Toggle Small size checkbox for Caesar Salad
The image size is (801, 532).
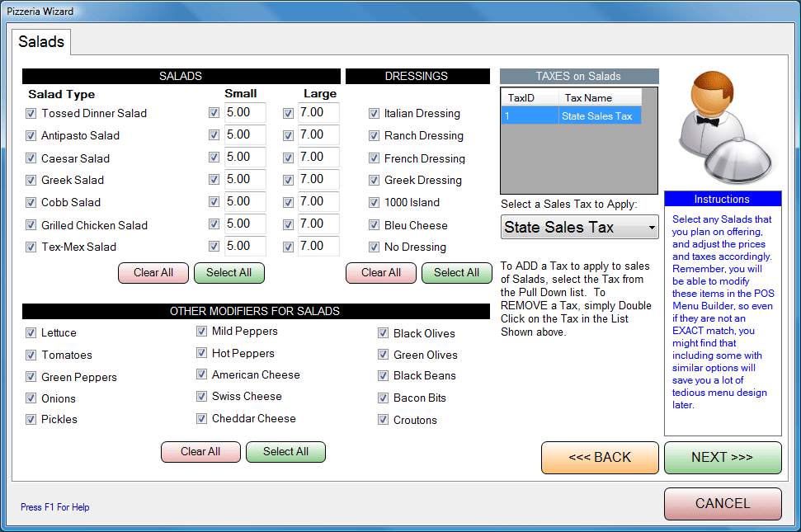pyautogui.click(x=214, y=158)
